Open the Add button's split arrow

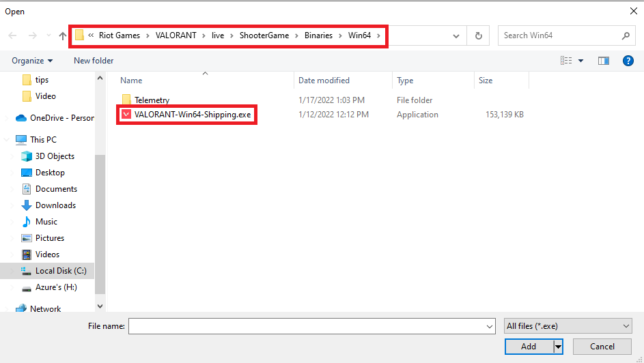pyautogui.click(x=558, y=347)
